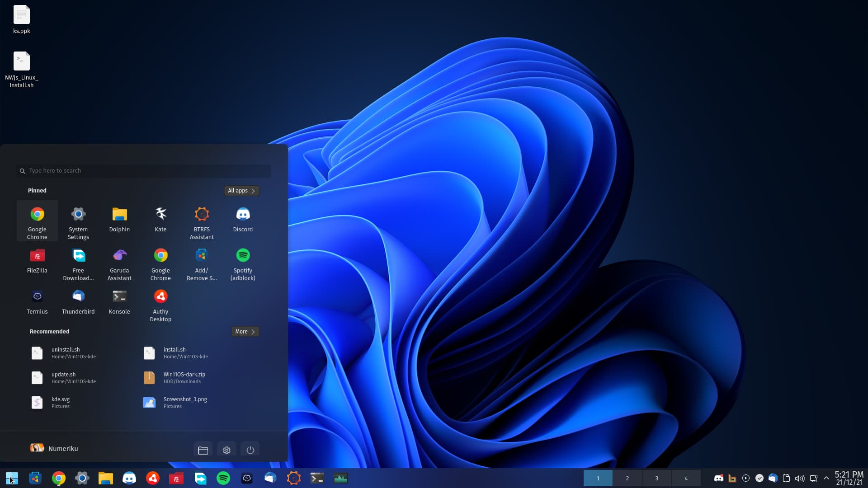The image size is (868, 488).
Task: Switch to virtual desktop 2
Action: click(x=627, y=478)
